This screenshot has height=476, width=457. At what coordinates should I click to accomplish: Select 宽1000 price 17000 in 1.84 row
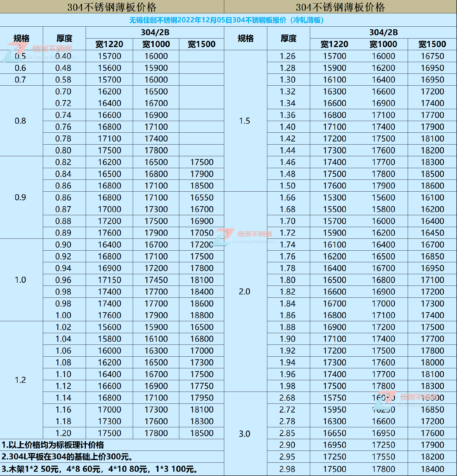pos(384,304)
